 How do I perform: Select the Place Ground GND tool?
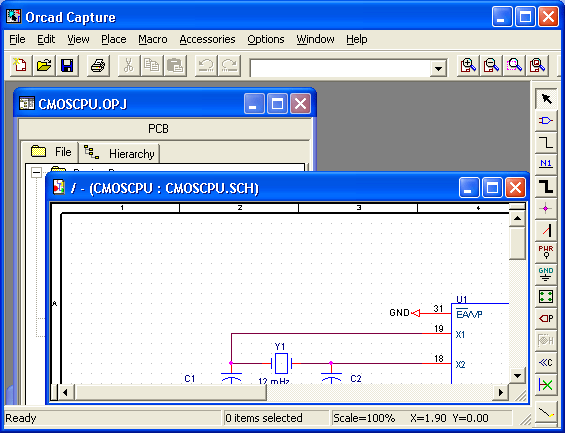(x=546, y=274)
